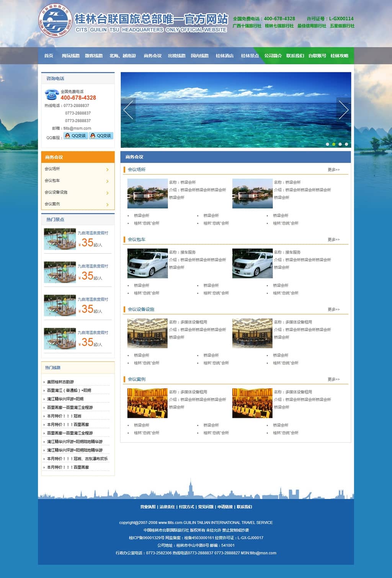Click 营业执照 footer link
This screenshot has height=578, width=392.
pyautogui.click(x=148, y=507)
